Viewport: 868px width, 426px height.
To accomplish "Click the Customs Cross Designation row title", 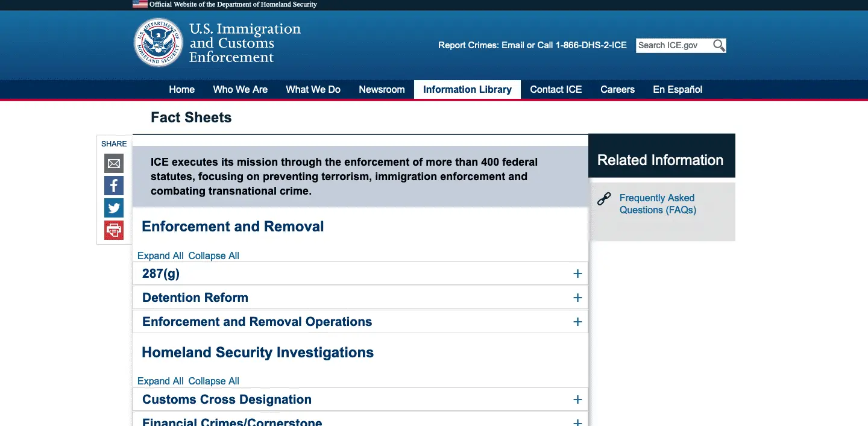I will pos(227,399).
